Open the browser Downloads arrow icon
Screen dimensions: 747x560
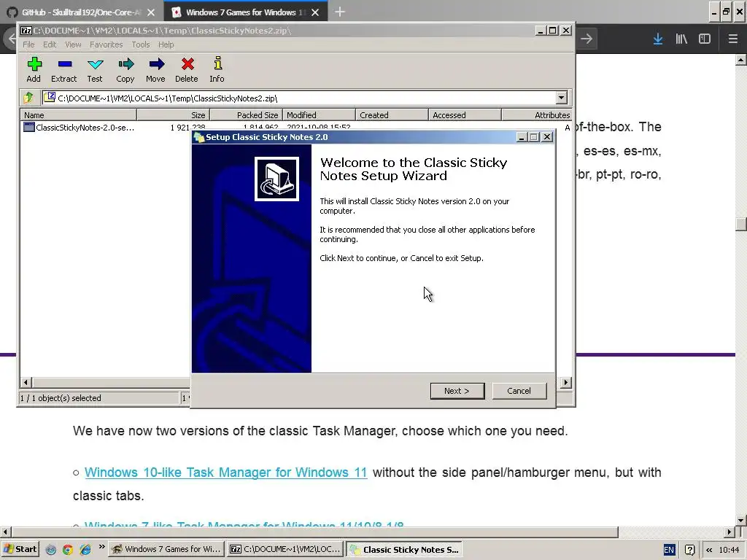click(x=658, y=39)
